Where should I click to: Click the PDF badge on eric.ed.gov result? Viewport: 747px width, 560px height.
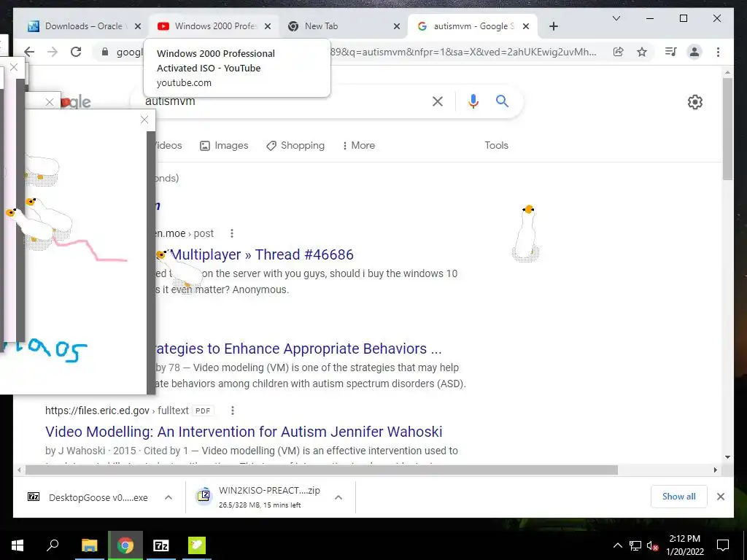click(x=203, y=411)
